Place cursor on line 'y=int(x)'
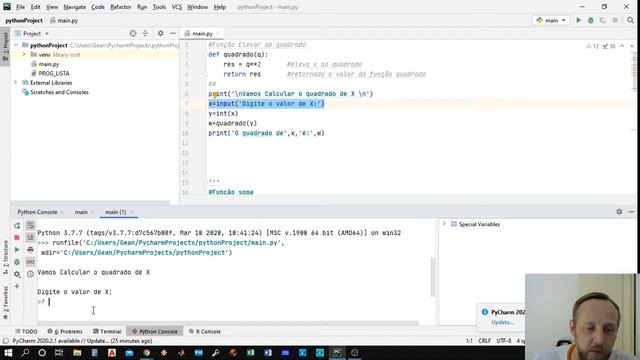 tap(223, 113)
